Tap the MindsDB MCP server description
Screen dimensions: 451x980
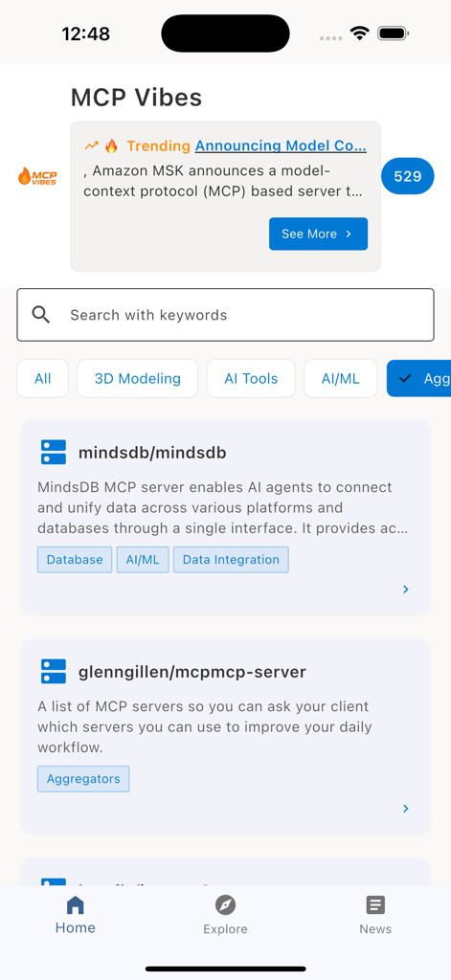point(223,507)
